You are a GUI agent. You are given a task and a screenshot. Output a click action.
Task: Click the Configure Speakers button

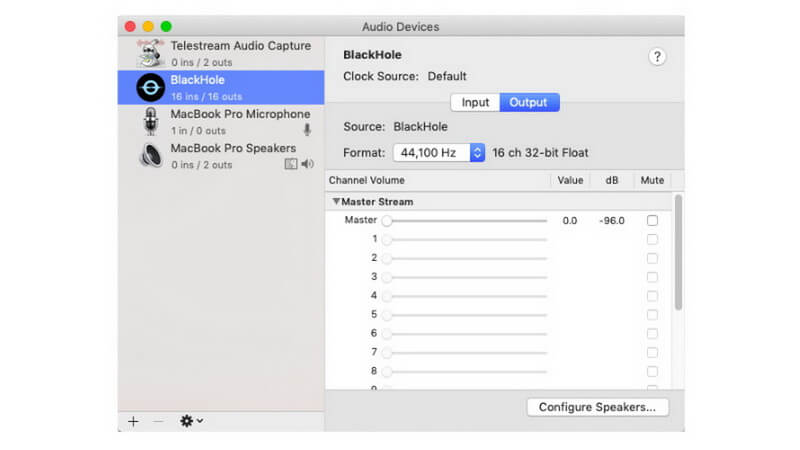coord(597,407)
